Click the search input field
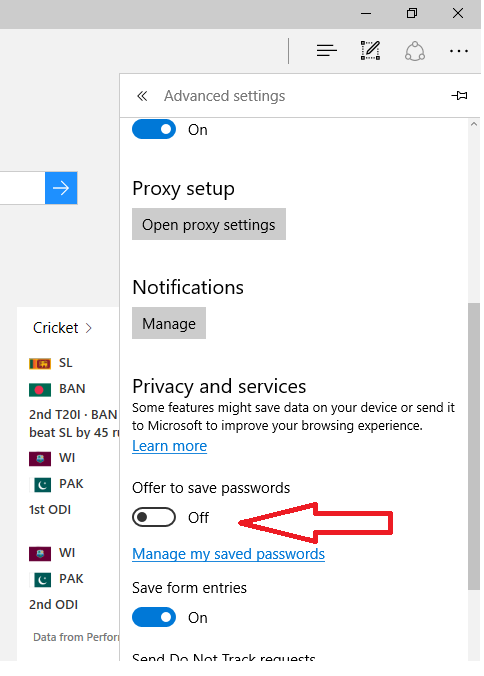This screenshot has height=676, width=484. pyautogui.click(x=22, y=188)
